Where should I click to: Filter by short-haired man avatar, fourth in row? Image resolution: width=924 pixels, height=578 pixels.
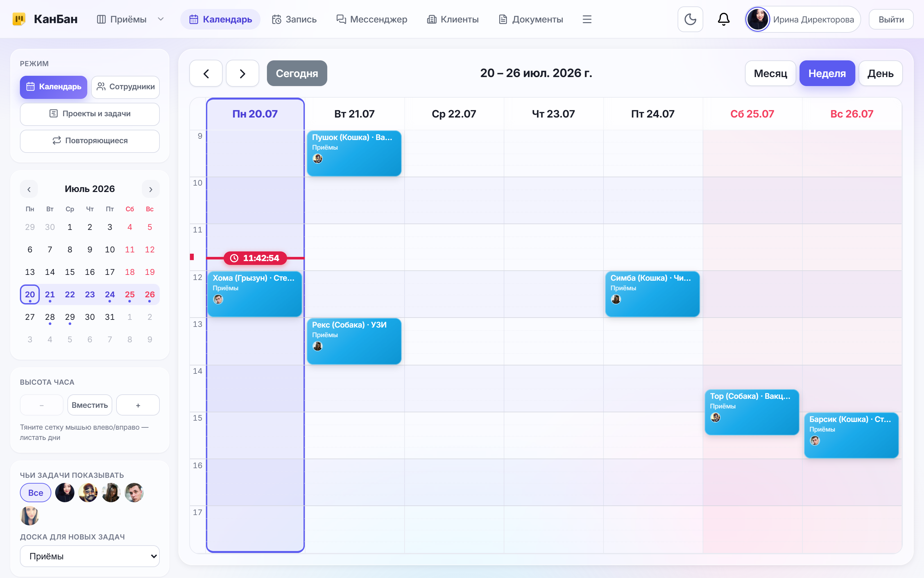click(134, 493)
